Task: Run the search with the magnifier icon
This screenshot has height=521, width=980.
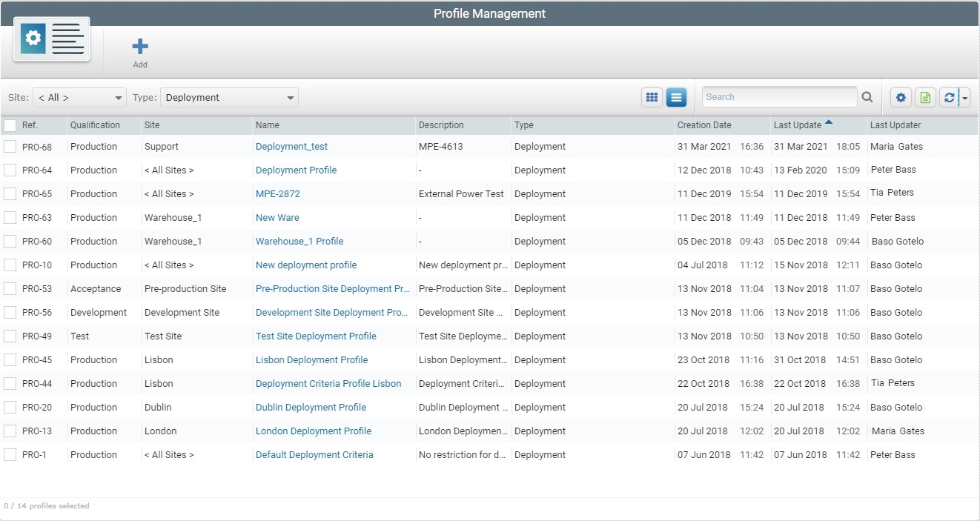Action: pyautogui.click(x=867, y=97)
